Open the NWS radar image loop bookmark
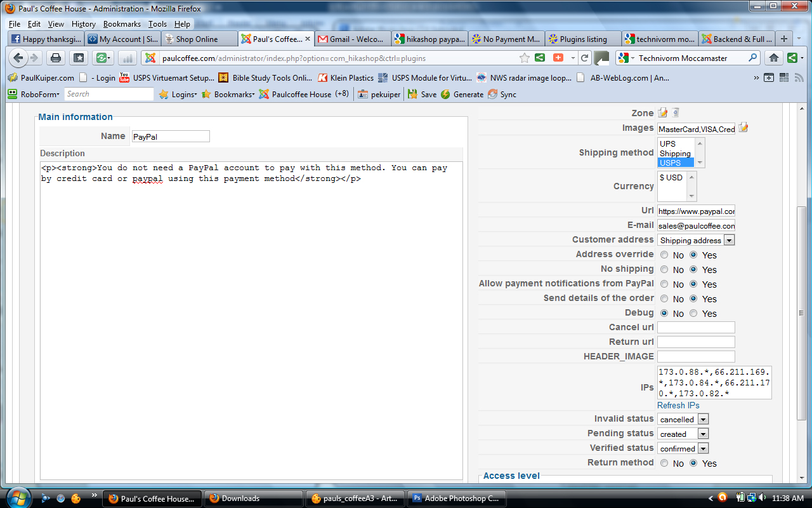Screen dimensions: 812x508 pyautogui.click(x=524, y=78)
